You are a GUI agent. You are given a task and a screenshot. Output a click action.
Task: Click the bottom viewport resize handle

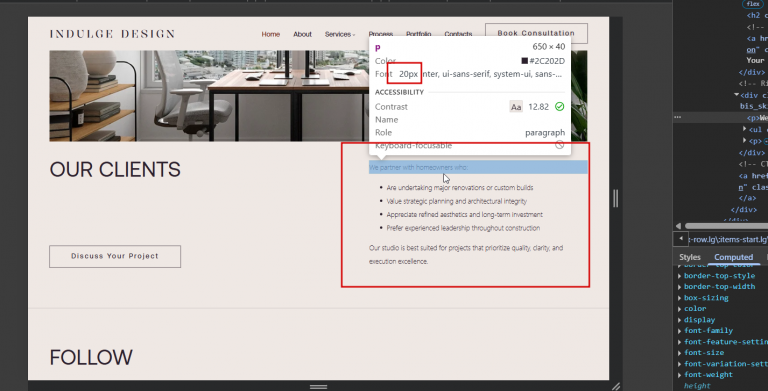(x=318, y=387)
